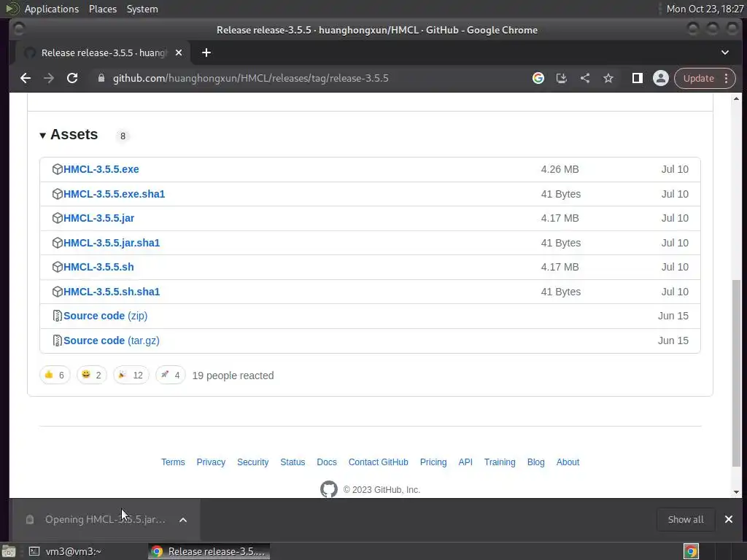The width and height of the screenshot is (747, 560).
Task: Open the Google icon in address bar
Action: 538,78
